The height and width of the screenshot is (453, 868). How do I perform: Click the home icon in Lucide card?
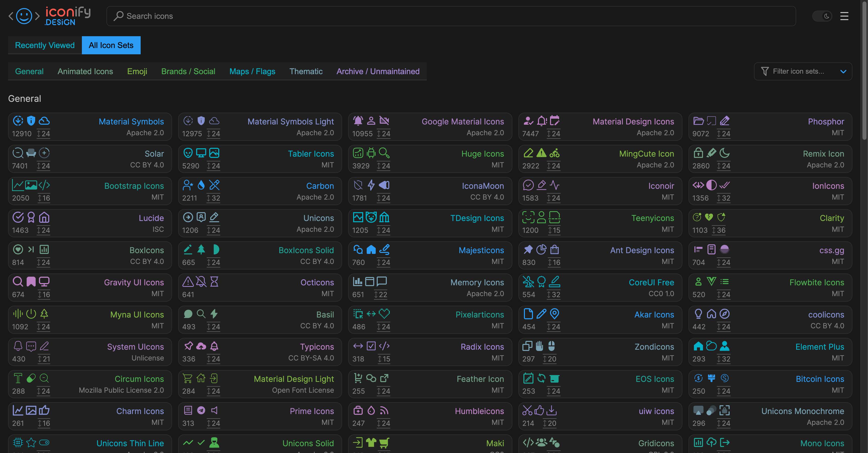44,217
